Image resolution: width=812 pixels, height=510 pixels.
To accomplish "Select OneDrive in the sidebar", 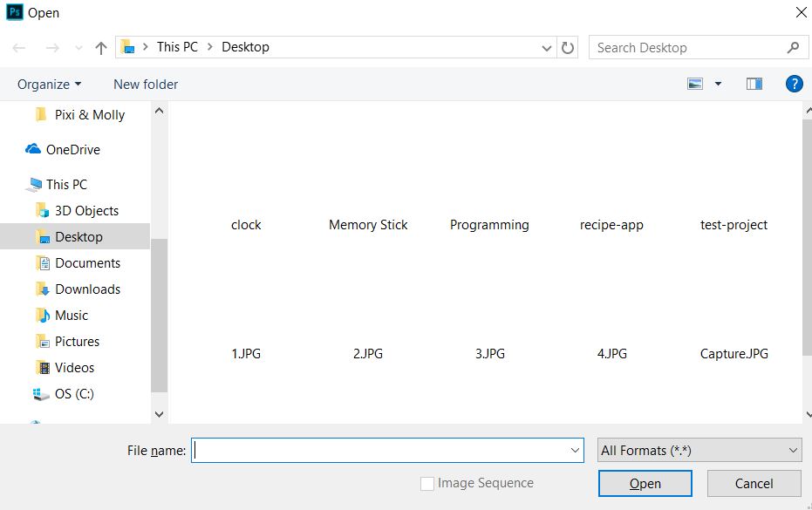I will coord(72,149).
